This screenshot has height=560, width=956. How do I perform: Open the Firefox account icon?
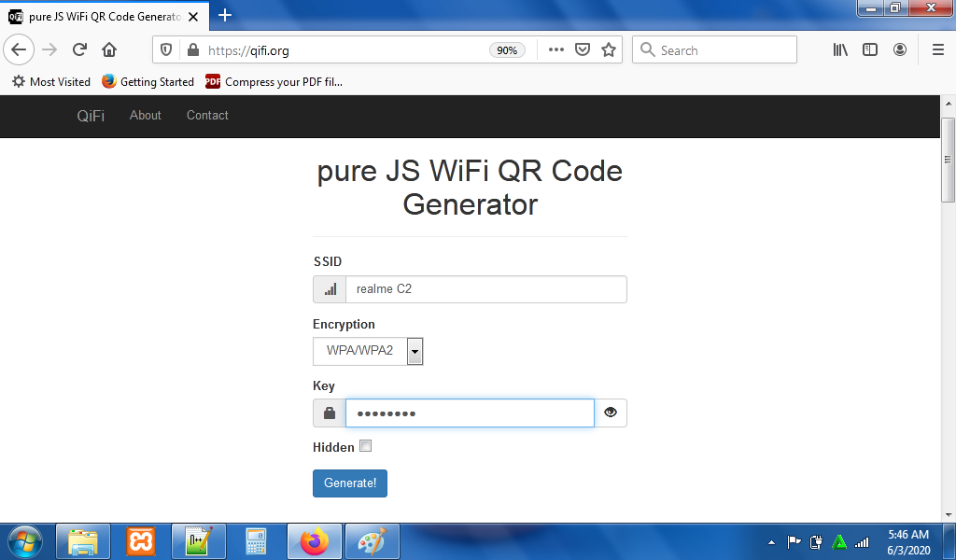pyautogui.click(x=900, y=49)
